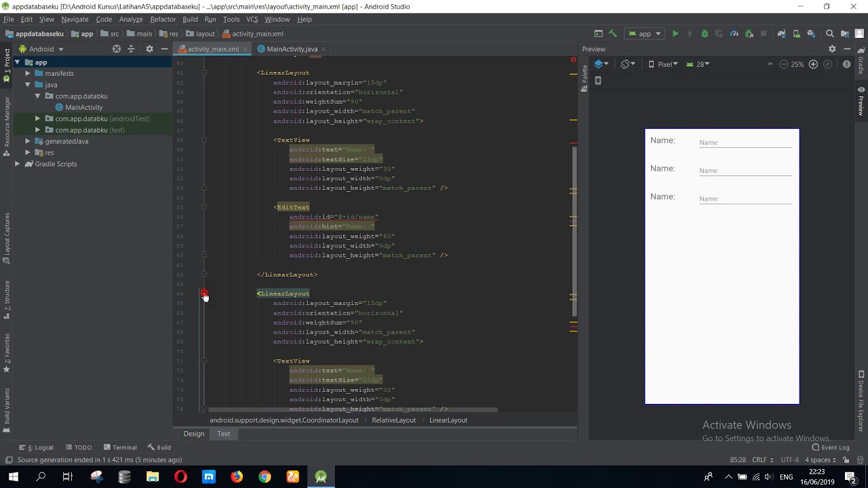Zoom out the layout preview
Screen dimensions: 868x488
point(784,64)
